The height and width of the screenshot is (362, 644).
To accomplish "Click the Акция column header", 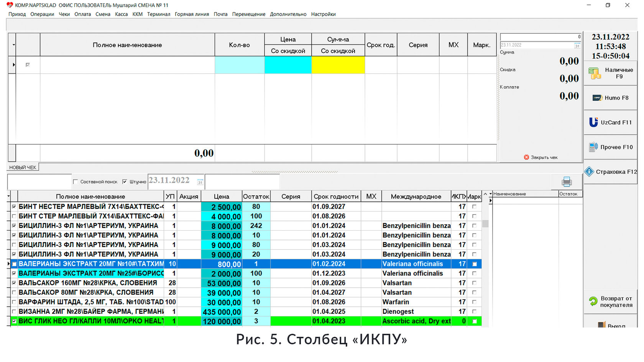I will 189,196.
